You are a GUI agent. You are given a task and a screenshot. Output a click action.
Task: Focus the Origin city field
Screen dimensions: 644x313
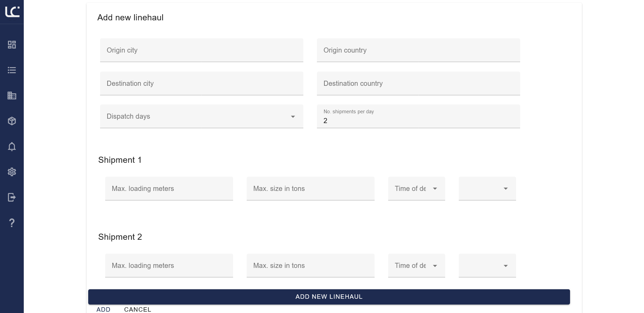[x=201, y=50]
